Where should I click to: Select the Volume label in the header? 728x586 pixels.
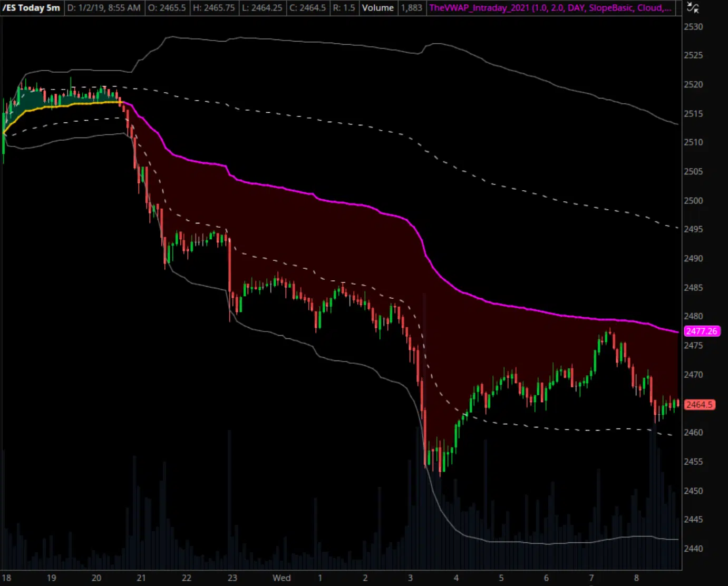tap(377, 8)
